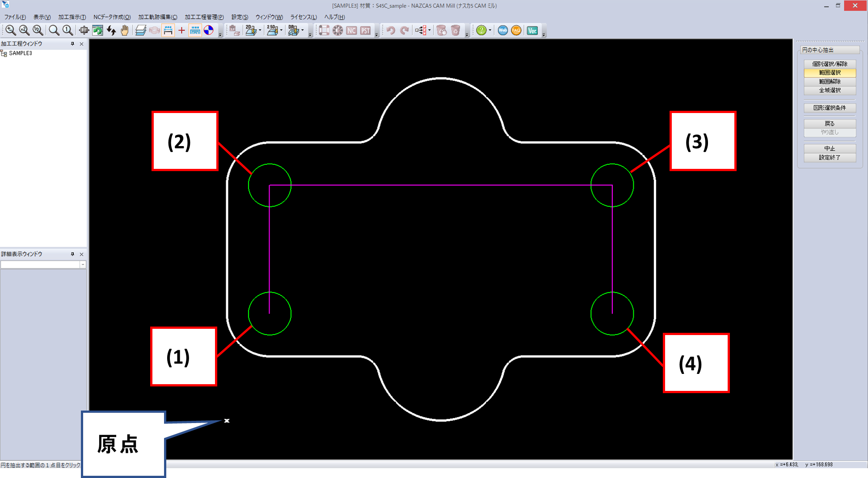Open the 2D milling dropdown arrow
Image resolution: width=868 pixels, height=478 pixels.
(260, 30)
